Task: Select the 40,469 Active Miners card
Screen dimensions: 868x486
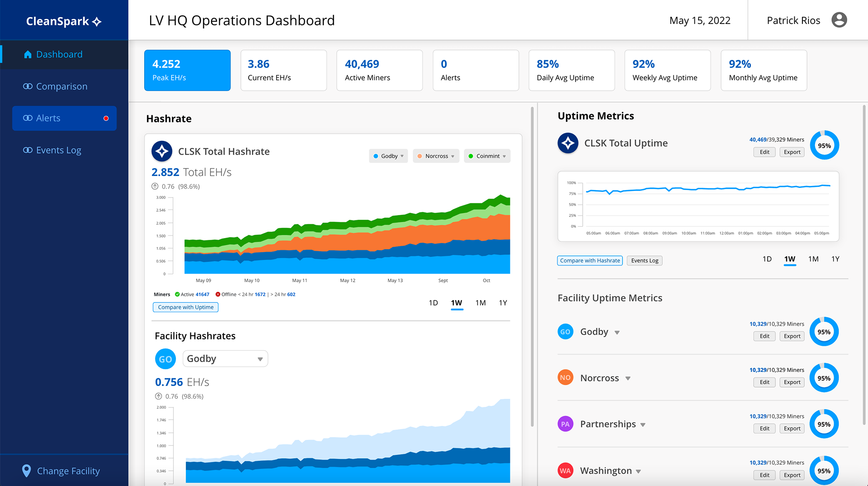Action: tap(379, 70)
